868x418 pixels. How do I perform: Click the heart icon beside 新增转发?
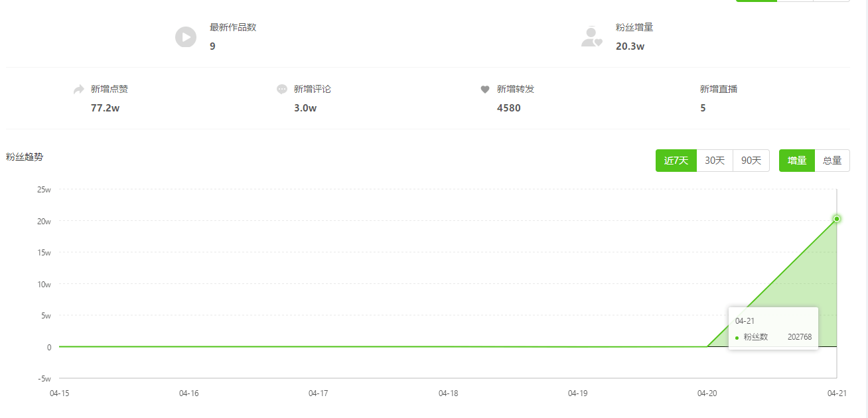pos(485,90)
